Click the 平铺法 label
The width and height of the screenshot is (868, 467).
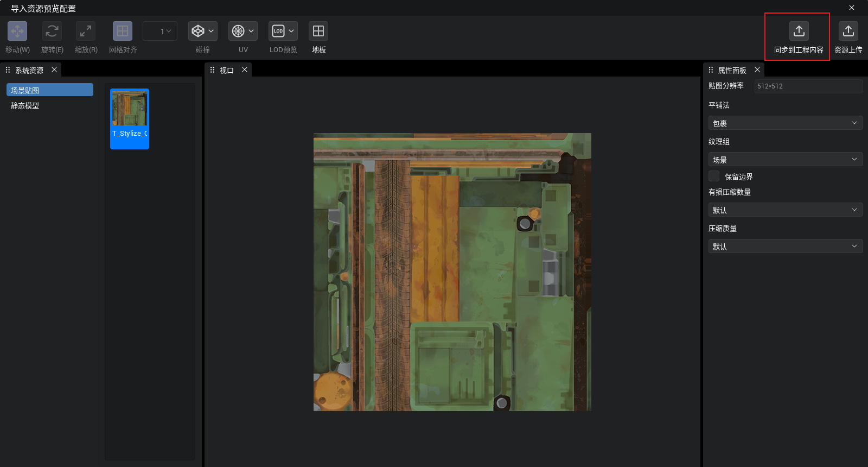[x=719, y=105]
